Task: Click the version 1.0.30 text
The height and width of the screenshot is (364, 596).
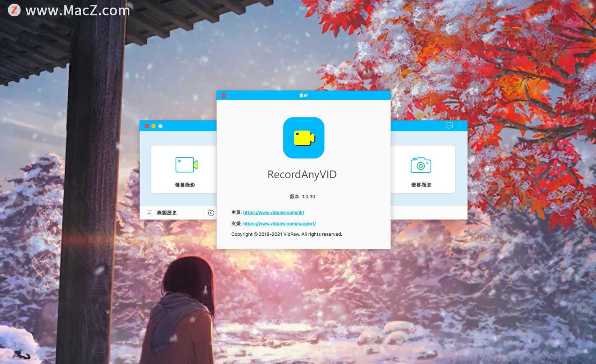Action: 302,197
